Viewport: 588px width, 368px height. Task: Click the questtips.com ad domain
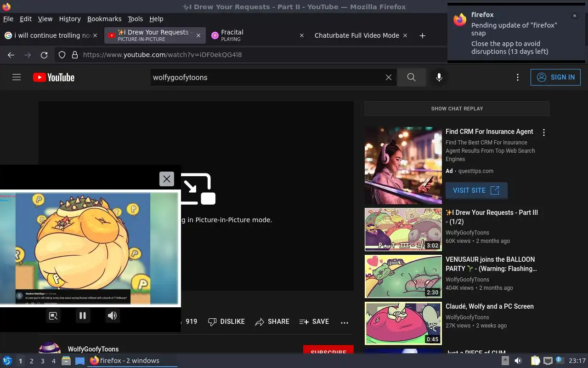476,171
